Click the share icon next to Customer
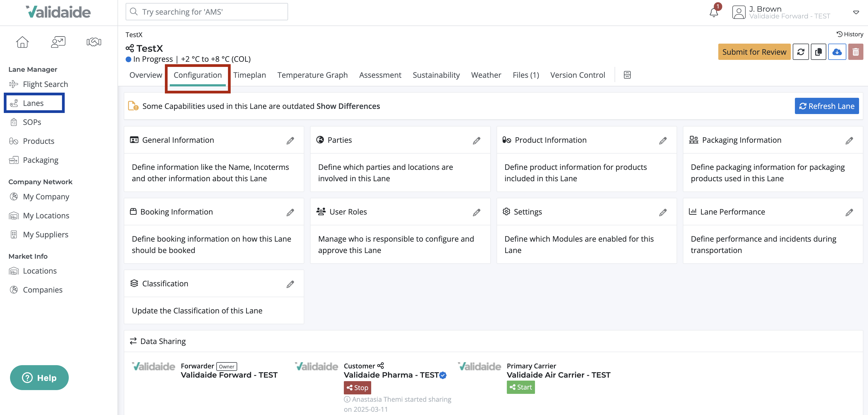 coord(380,366)
